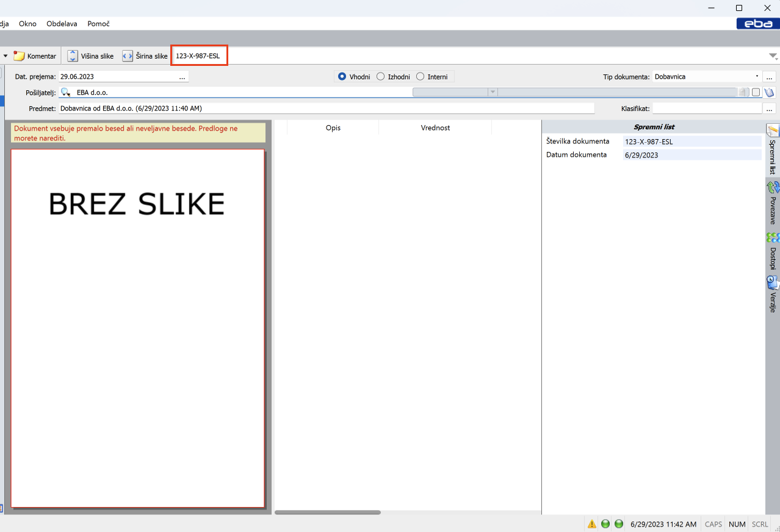Click the Komentar sticky note icon
This screenshot has height=532, width=780.
pyautogui.click(x=20, y=56)
